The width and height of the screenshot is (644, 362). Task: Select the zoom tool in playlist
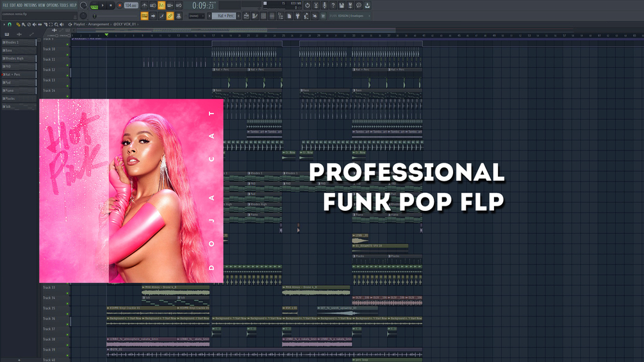pos(56,24)
